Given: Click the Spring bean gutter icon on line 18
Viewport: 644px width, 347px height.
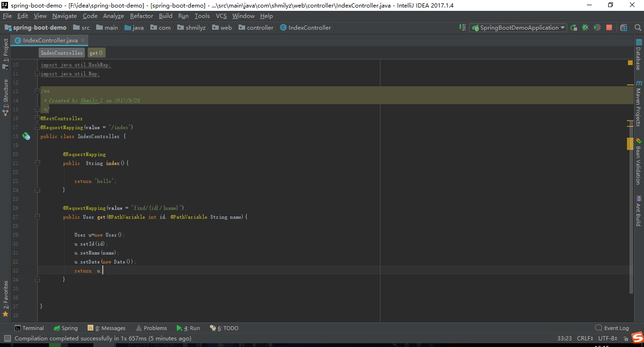Looking at the screenshot, I should 26,137.
